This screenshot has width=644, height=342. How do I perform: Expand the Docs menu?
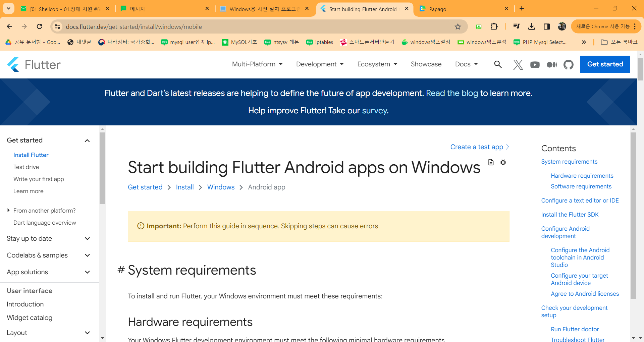click(466, 64)
